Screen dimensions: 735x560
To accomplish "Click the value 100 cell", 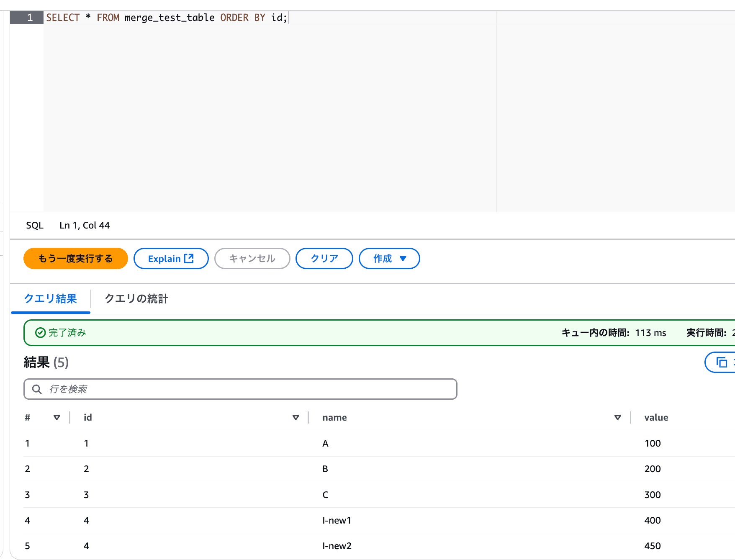I will tap(653, 443).
